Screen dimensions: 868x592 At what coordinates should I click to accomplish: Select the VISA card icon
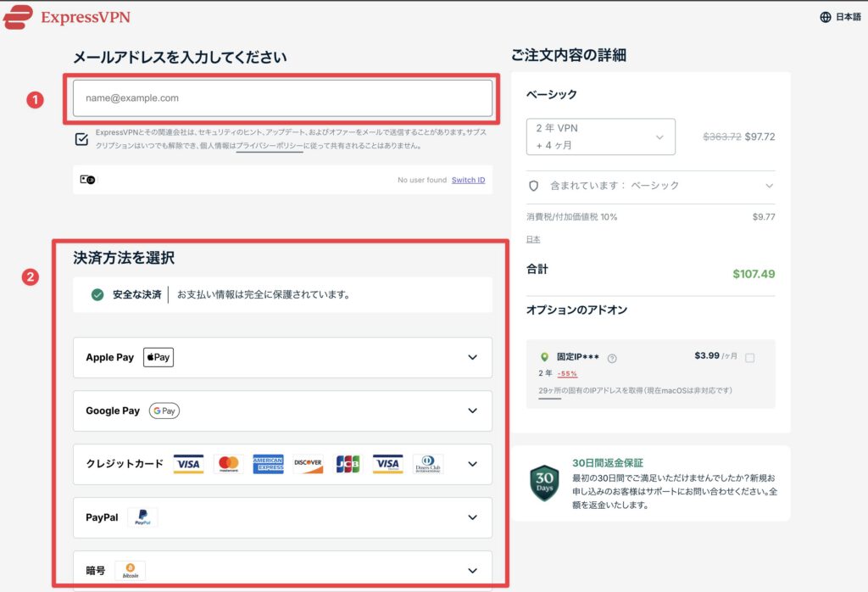[188, 464]
